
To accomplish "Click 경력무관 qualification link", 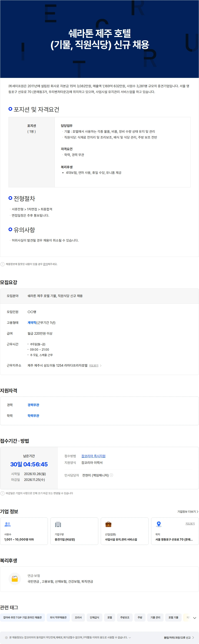I will 33,405.
